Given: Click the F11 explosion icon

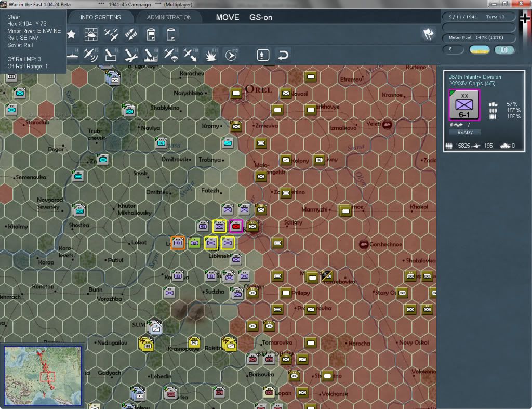Looking at the screenshot, I should tap(211, 55).
